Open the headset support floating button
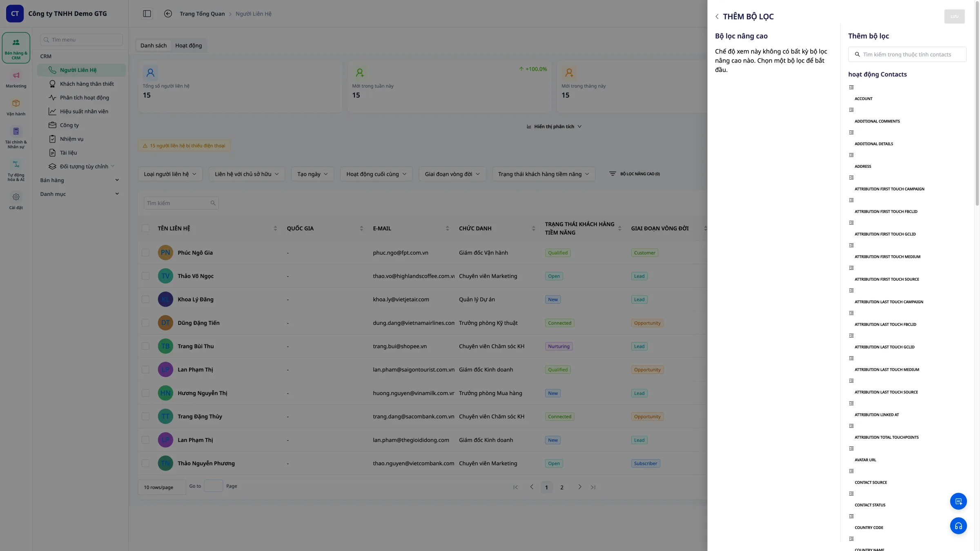This screenshot has width=980, height=551. [958, 526]
